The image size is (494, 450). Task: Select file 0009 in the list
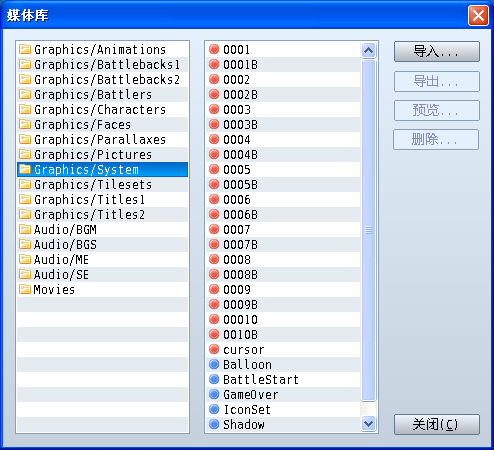coord(283,289)
